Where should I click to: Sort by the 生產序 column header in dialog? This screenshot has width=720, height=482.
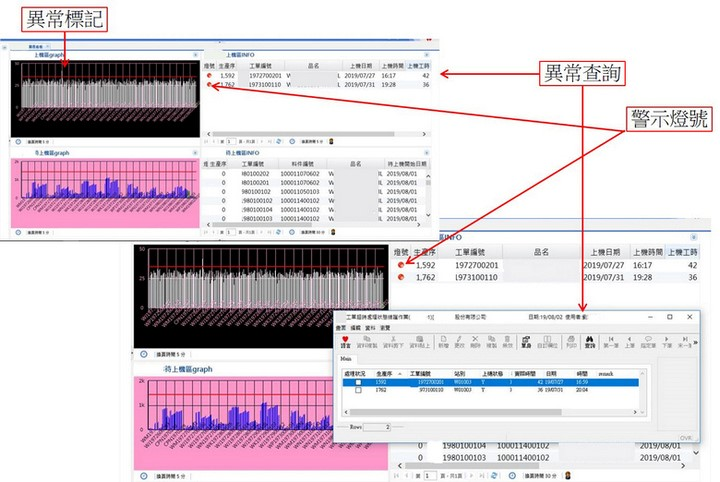pos(386,373)
